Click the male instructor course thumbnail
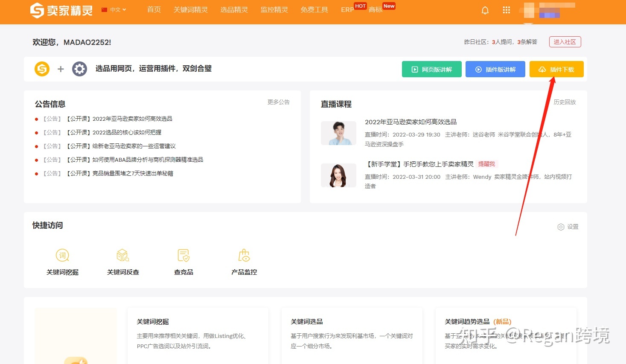Screen dimensions: 626x364 pos(338,133)
